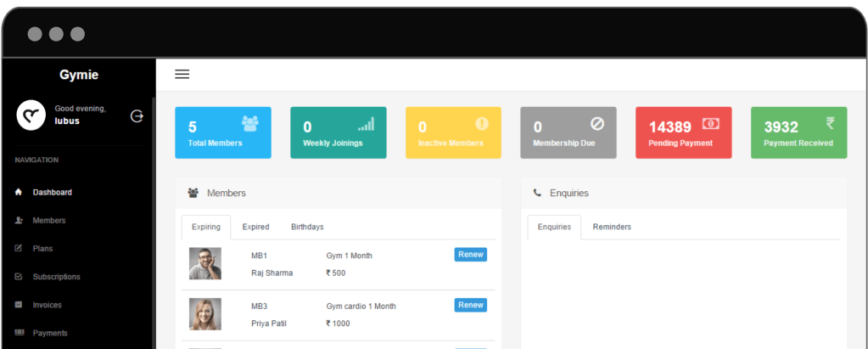
Task: Click the phone icon in Enquiries header
Action: [x=537, y=193]
